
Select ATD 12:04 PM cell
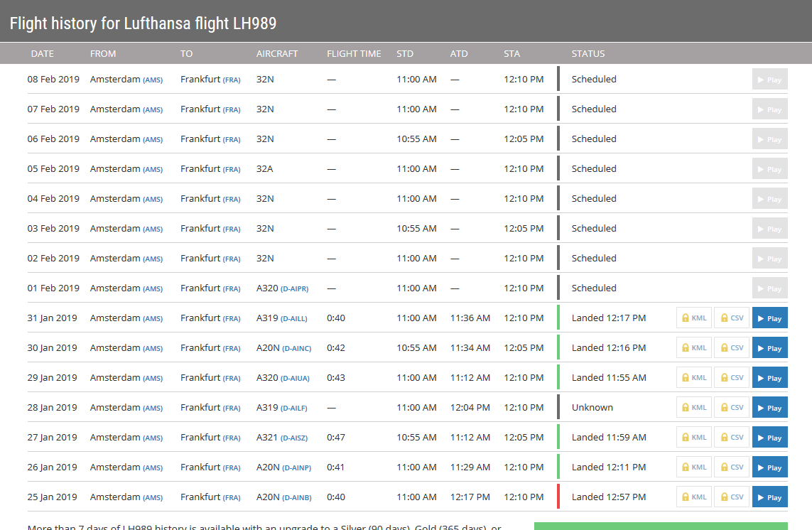pos(470,407)
